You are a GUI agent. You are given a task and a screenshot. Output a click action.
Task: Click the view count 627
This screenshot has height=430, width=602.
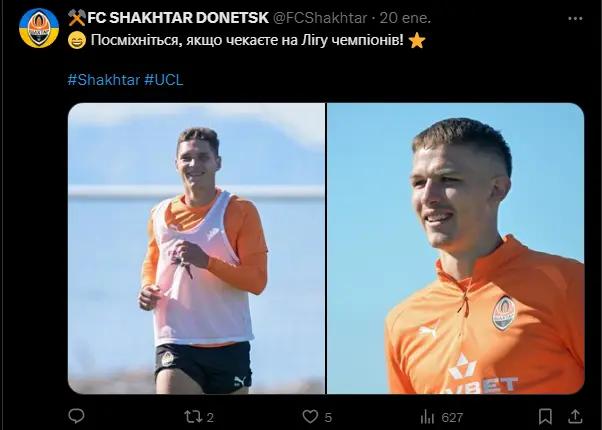(x=452, y=417)
